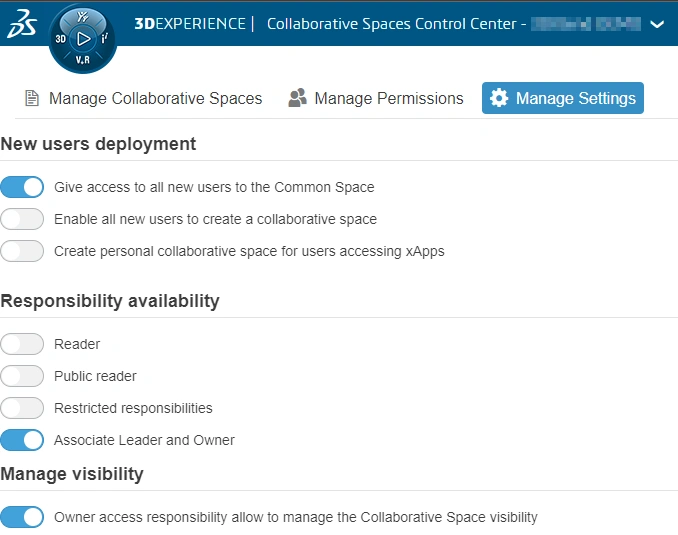Open the Manage Collaborative Spaces tab
678x535 pixels.
(x=143, y=98)
